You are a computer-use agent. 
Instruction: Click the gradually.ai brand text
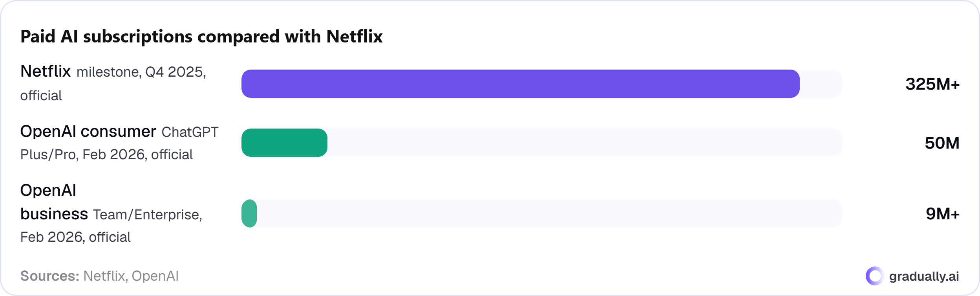pos(924,276)
